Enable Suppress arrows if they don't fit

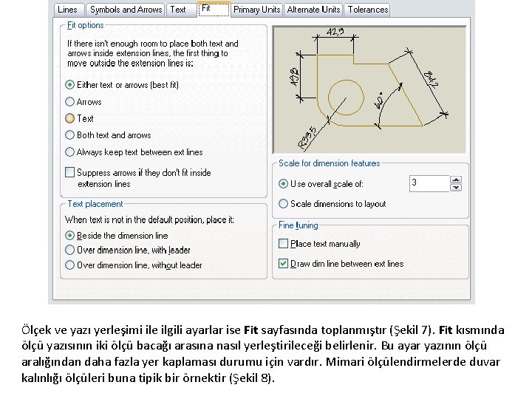click(x=69, y=172)
